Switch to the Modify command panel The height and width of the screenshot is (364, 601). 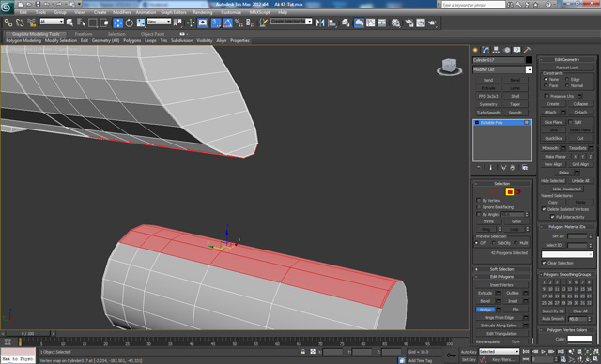coord(486,50)
